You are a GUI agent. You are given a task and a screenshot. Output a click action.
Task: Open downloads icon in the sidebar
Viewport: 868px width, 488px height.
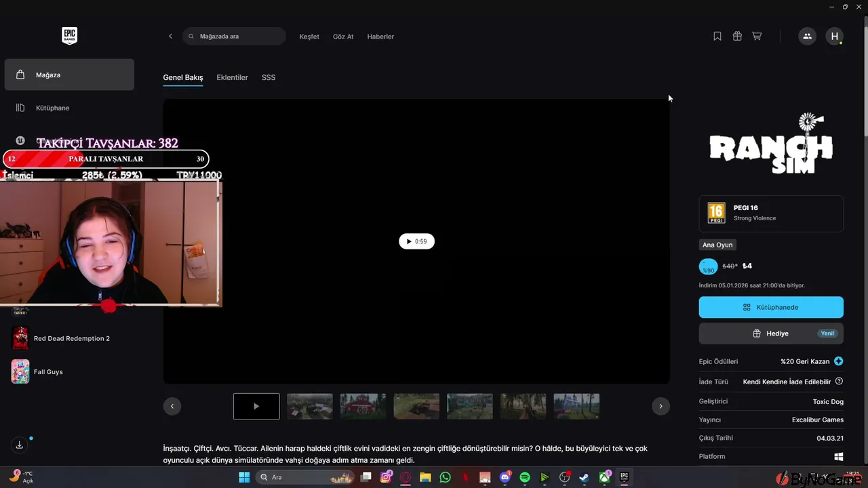click(x=20, y=445)
